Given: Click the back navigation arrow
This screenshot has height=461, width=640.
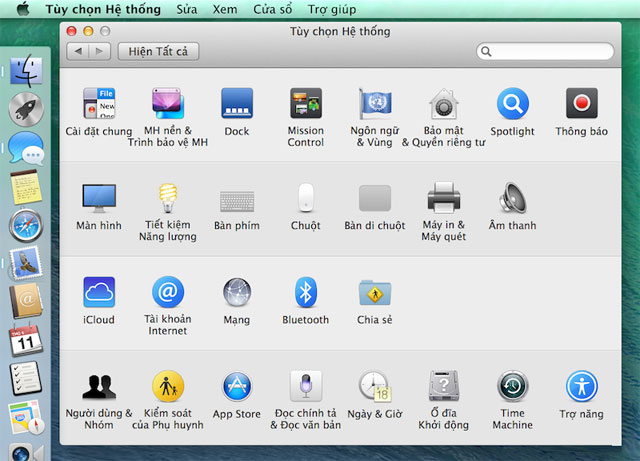Looking at the screenshot, I should click(x=79, y=51).
